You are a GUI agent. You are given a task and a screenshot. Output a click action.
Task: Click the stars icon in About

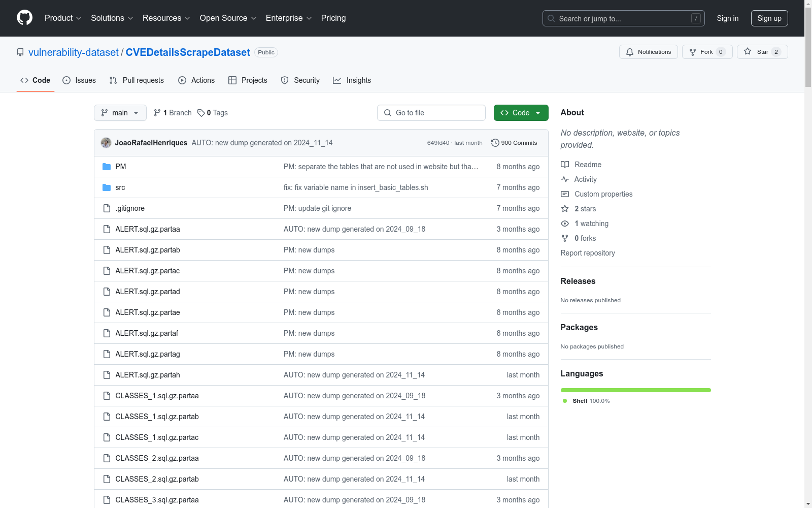point(565,209)
